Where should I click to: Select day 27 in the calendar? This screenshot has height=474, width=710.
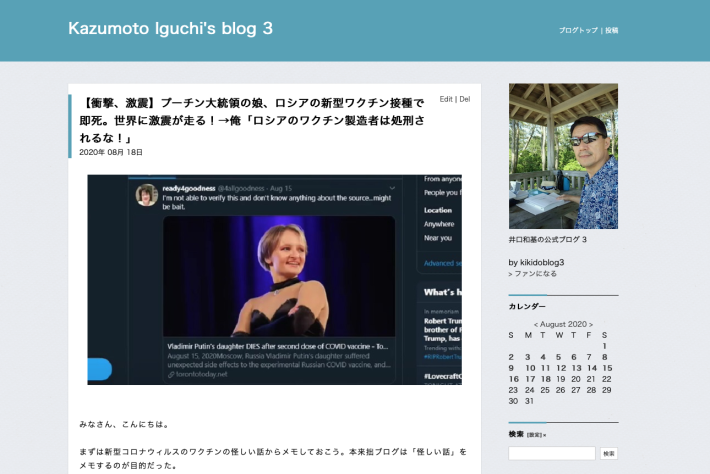tap(576, 390)
